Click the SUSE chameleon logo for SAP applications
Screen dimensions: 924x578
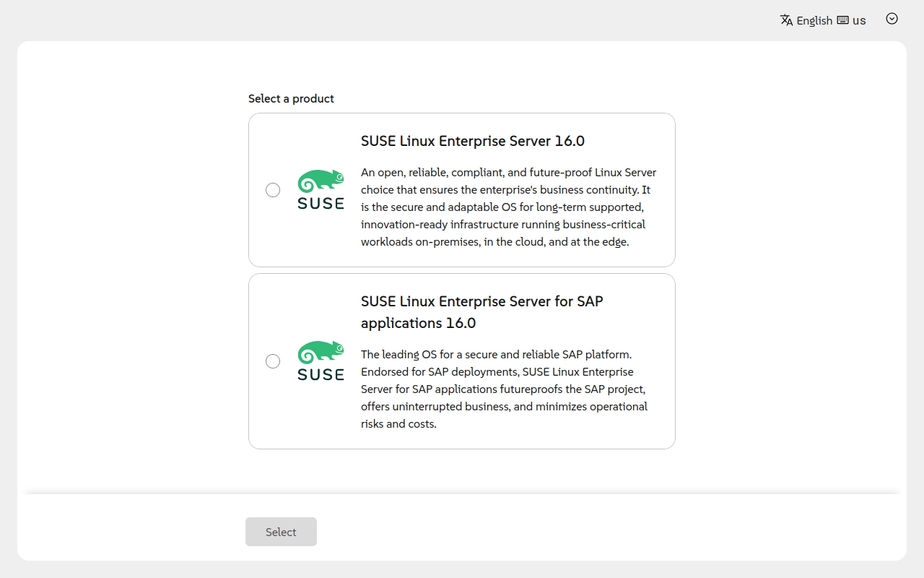pyautogui.click(x=321, y=353)
